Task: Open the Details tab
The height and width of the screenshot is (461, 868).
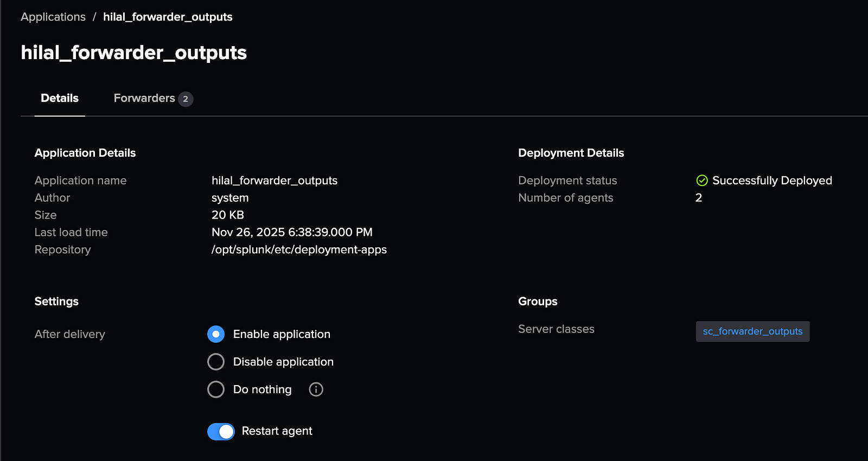Action: 60,98
